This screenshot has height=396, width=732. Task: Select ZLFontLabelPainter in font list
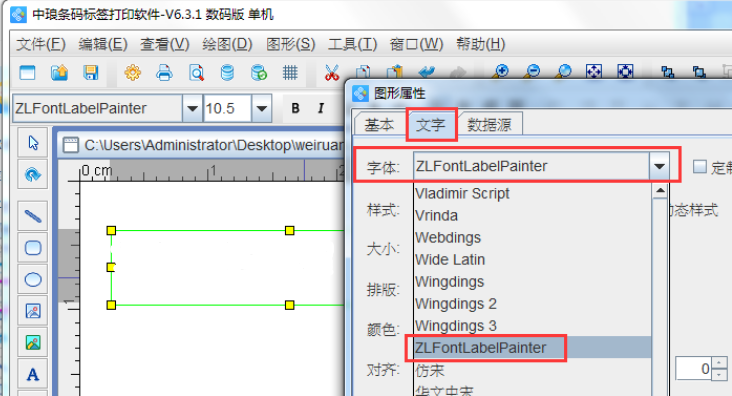click(532, 347)
